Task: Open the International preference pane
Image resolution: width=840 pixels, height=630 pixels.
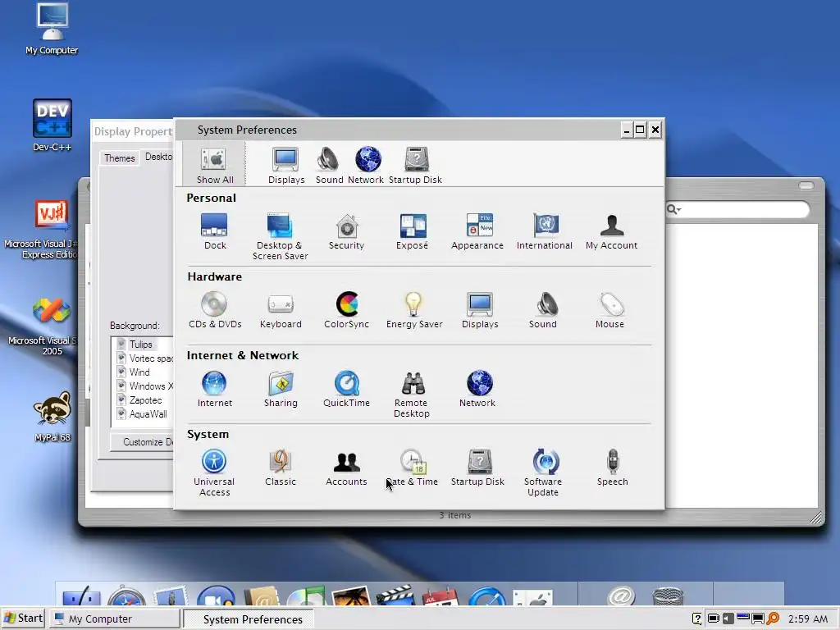Action: pyautogui.click(x=545, y=231)
